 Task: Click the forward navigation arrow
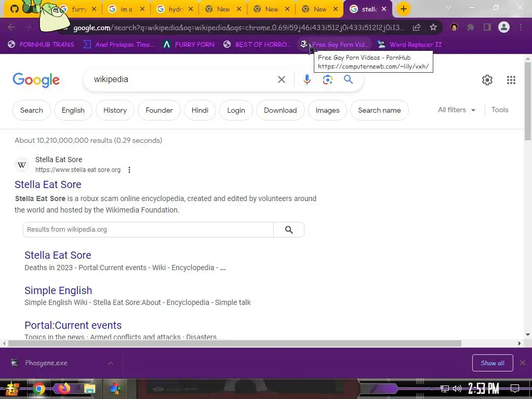tap(28, 28)
